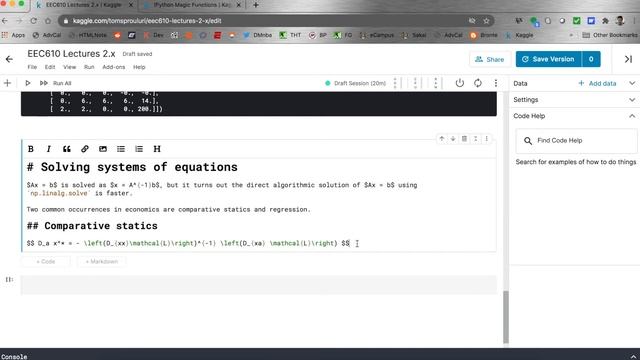This screenshot has height=360, width=640.
Task: Collapse the Code Help panel
Action: point(632,116)
